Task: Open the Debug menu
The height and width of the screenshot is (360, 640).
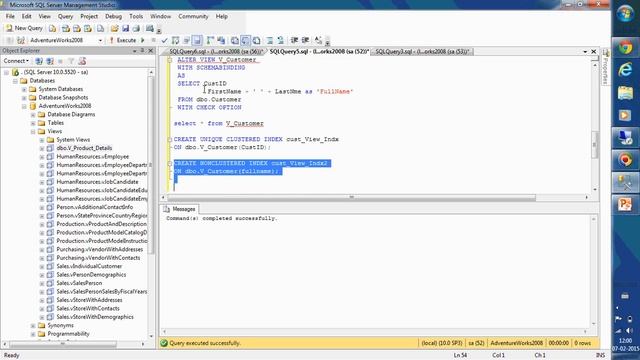Action: tap(113, 16)
